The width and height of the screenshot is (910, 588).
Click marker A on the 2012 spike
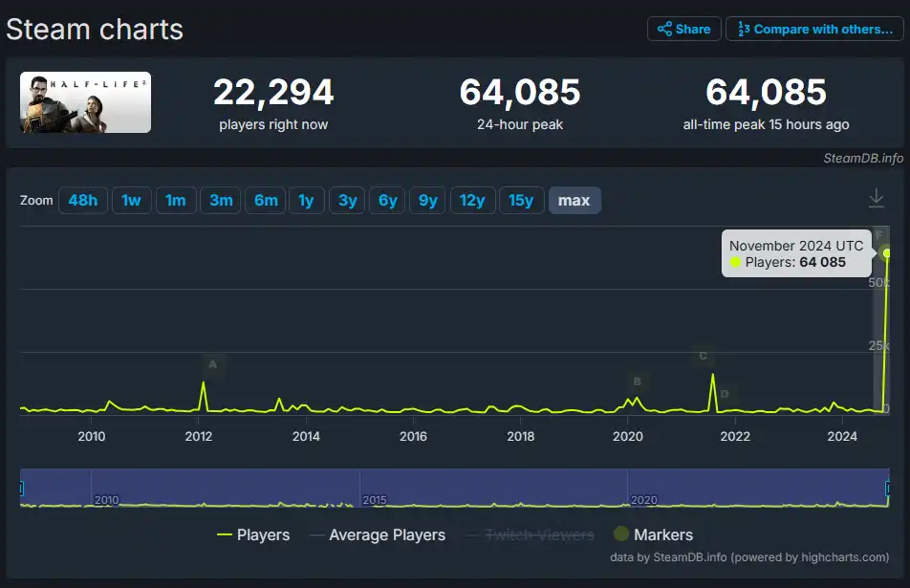point(212,364)
